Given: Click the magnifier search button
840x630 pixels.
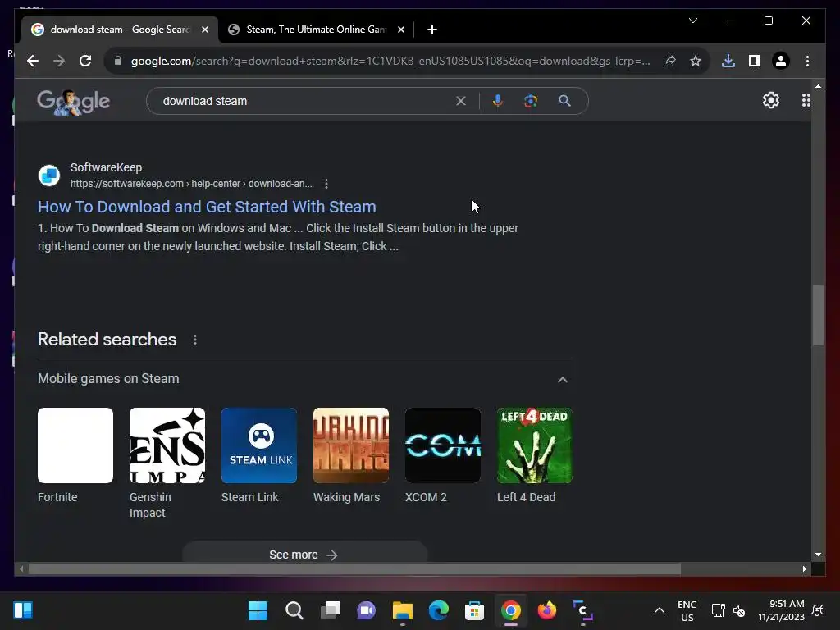Looking at the screenshot, I should (x=564, y=101).
